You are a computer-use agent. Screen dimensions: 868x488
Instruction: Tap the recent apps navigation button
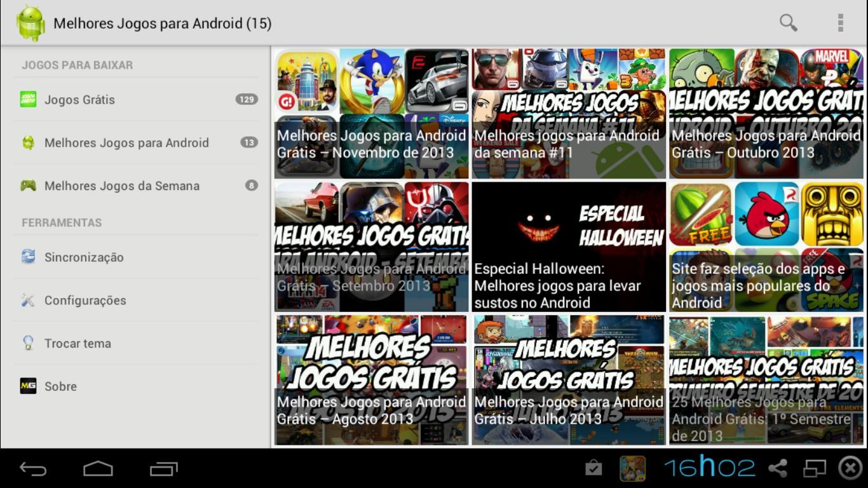[163, 469]
